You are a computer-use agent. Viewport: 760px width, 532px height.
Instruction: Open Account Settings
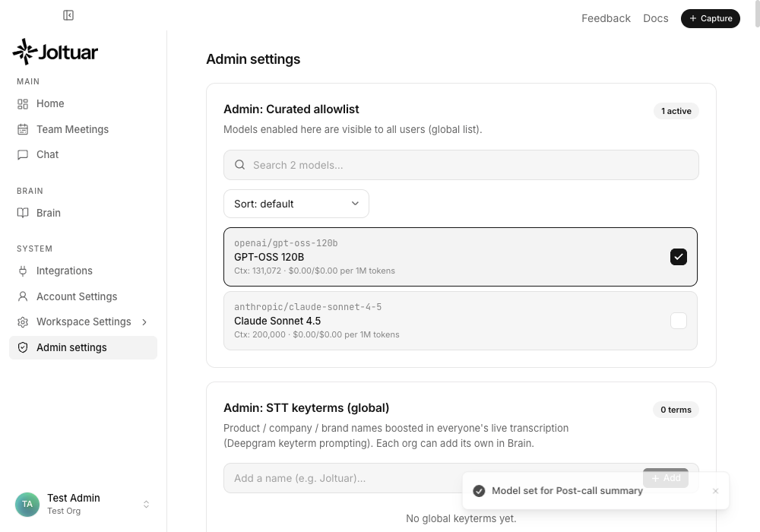tap(83, 296)
